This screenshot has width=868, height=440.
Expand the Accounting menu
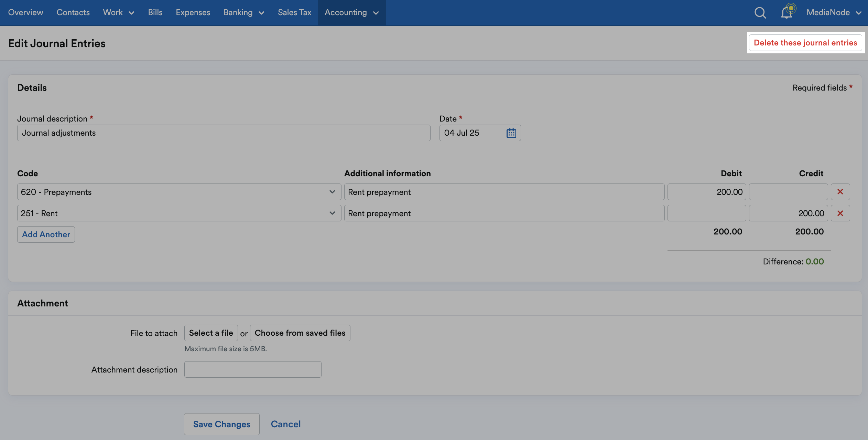click(x=351, y=13)
